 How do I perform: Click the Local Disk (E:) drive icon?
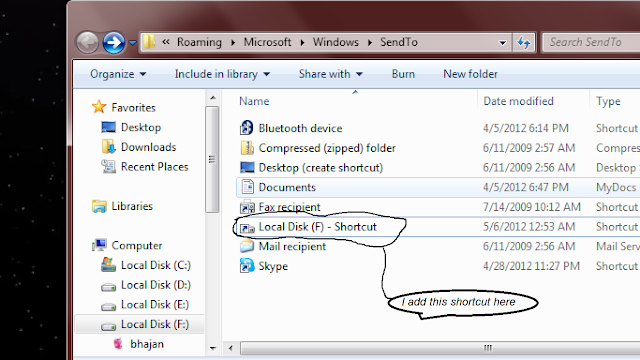click(x=108, y=306)
